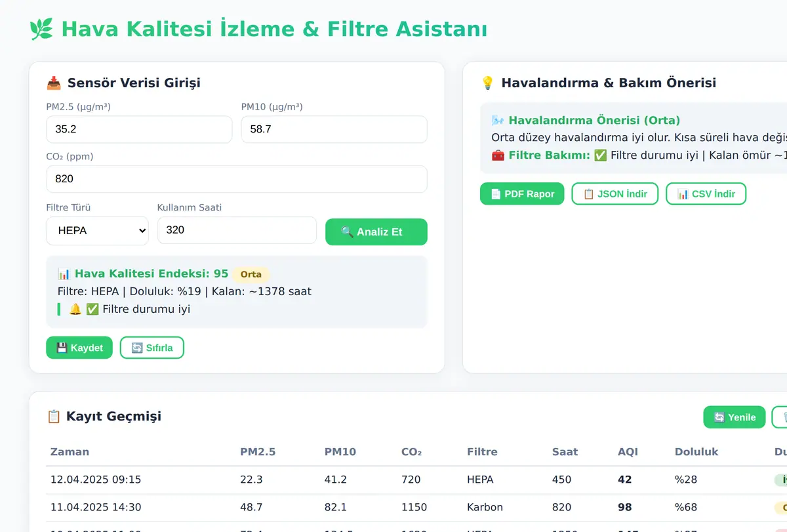Click the Havalandırma Önerisi (Orta) heading
Screen dimensions: 787x532
click(594, 121)
